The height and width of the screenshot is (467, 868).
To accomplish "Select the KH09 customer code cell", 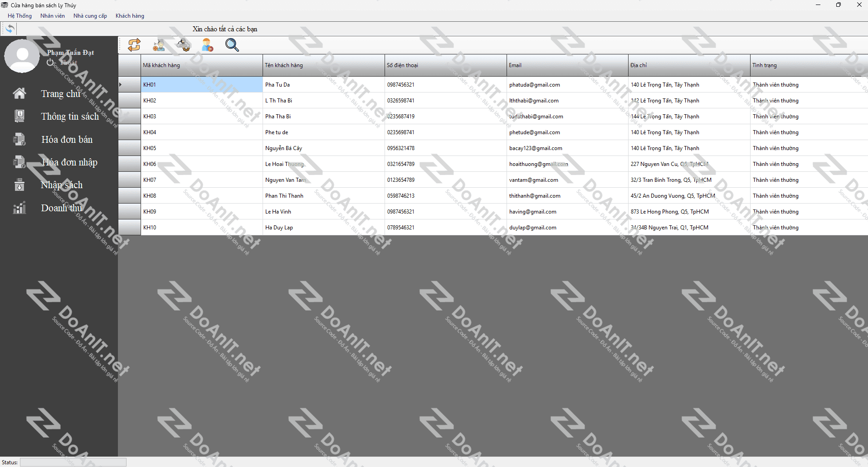I will tap(201, 211).
